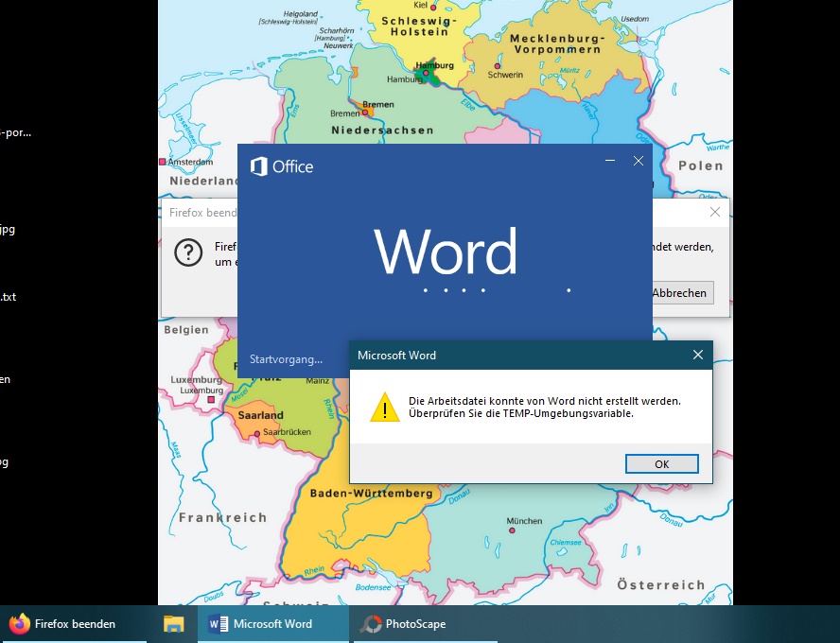The height and width of the screenshot is (643, 840).
Task: Select the Schleswig-Holstein label on map
Action: (x=419, y=26)
